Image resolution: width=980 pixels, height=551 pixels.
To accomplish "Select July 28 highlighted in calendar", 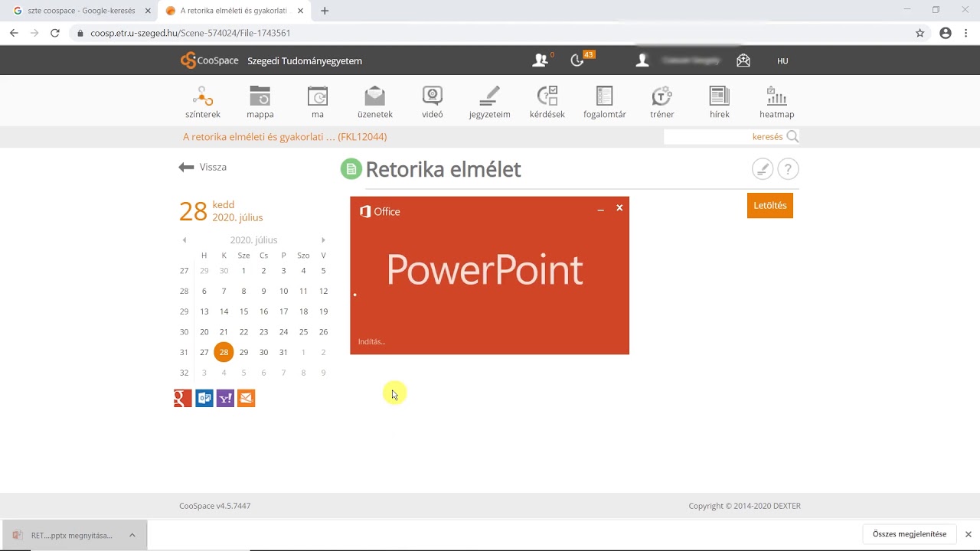I will point(224,352).
